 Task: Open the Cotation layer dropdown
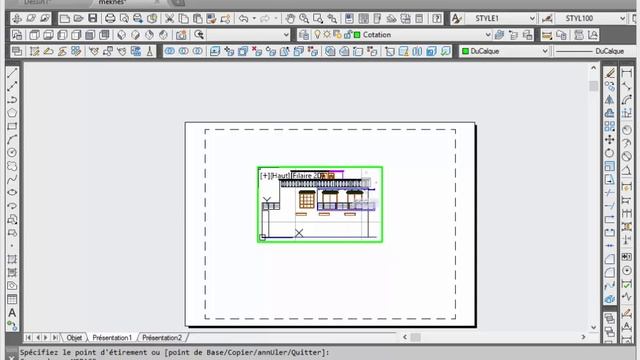tap(487, 35)
